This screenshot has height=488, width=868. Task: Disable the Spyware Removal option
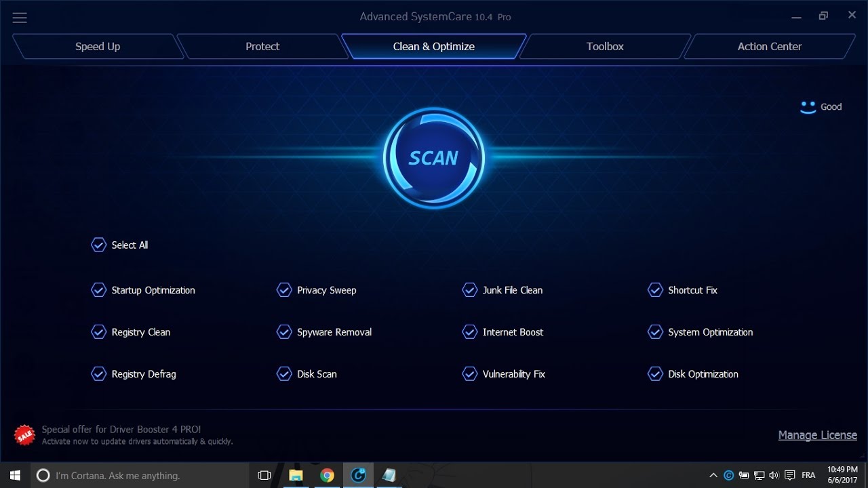tap(284, 332)
